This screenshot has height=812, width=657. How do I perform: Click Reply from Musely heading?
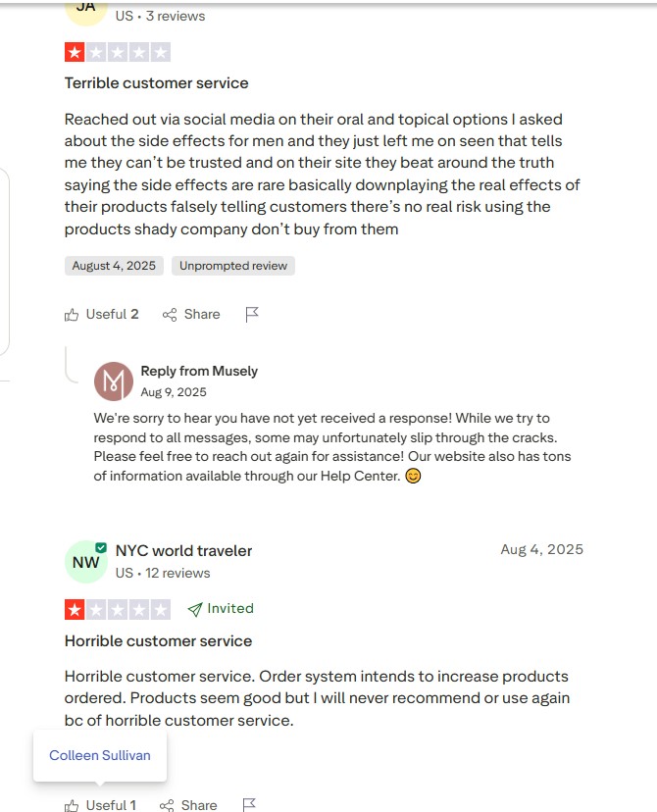pos(199,371)
